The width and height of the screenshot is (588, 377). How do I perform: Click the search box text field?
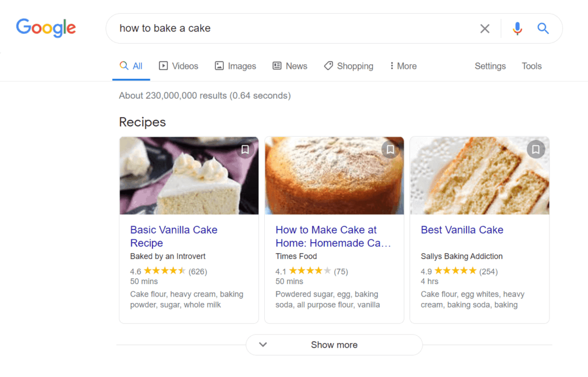(287, 29)
